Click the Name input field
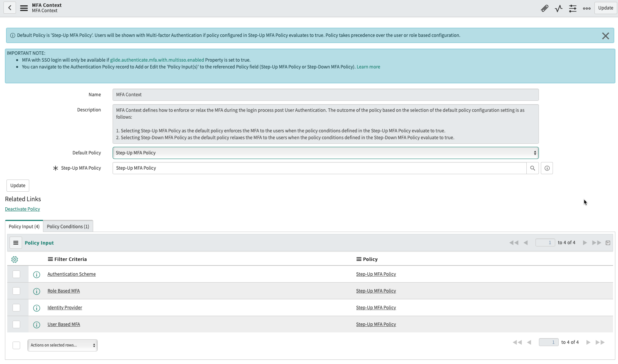The height and width of the screenshot is (364, 618). tap(326, 95)
